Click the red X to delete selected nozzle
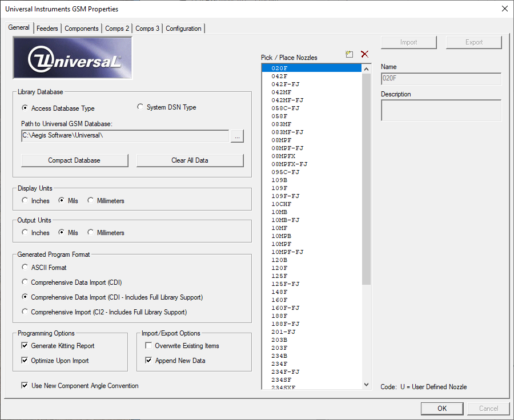The width and height of the screenshot is (514, 420). 365,54
